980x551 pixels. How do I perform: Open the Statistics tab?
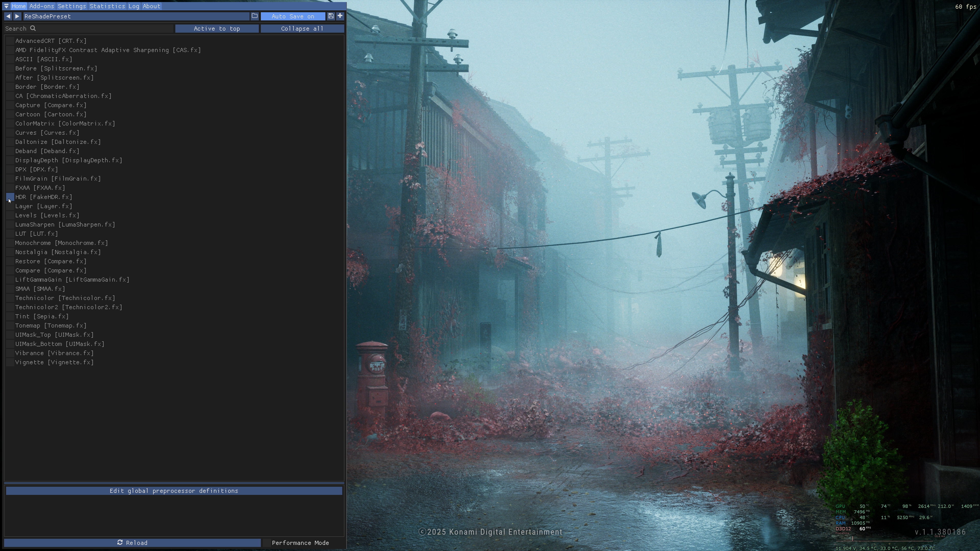pyautogui.click(x=107, y=6)
